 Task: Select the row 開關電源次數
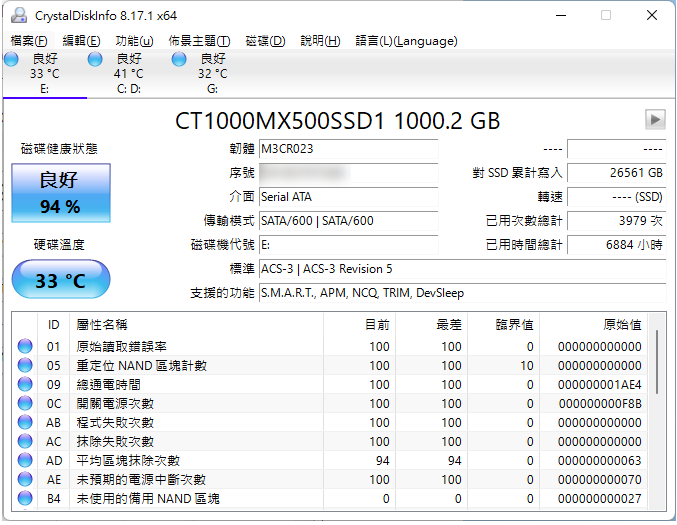pos(330,403)
